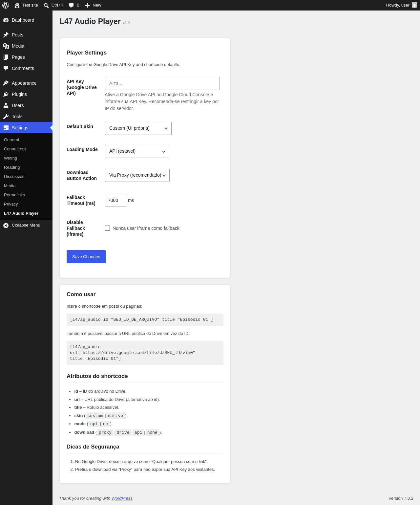Open Permalinks settings submenu item

click(14, 195)
